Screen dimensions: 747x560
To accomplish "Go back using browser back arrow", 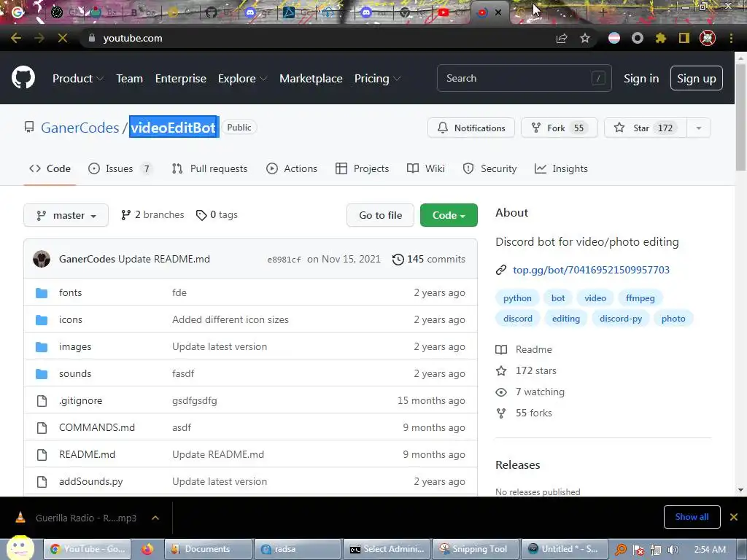I will coord(16,38).
